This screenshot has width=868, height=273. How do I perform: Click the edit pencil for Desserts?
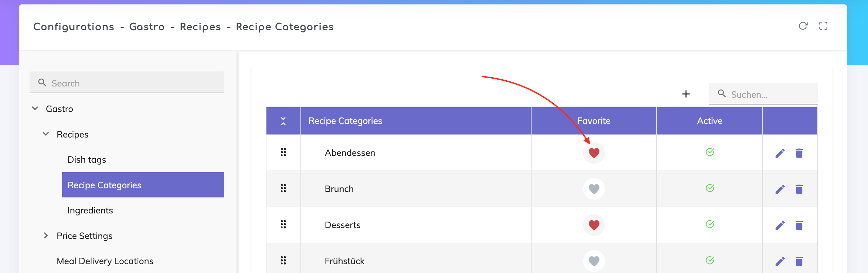click(x=780, y=225)
